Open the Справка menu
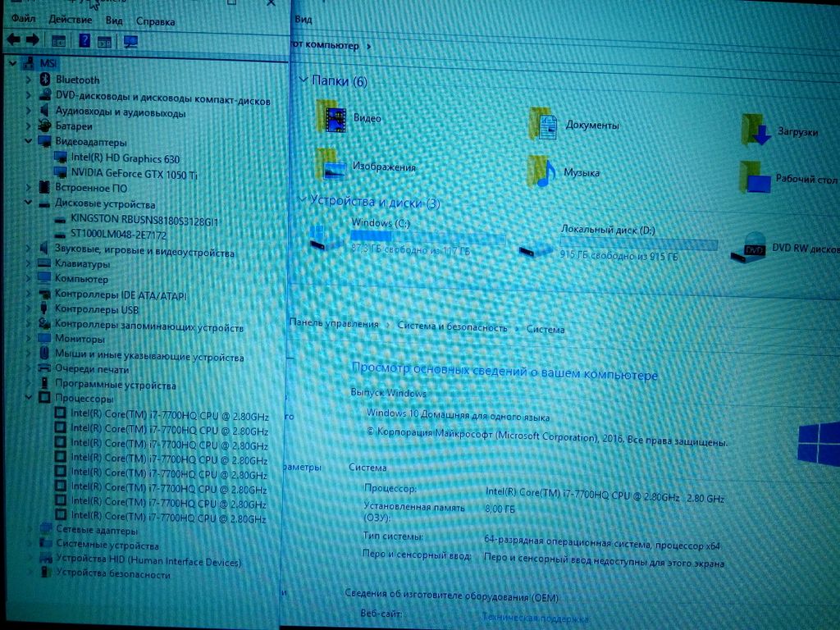The image size is (840, 630). 155,21
